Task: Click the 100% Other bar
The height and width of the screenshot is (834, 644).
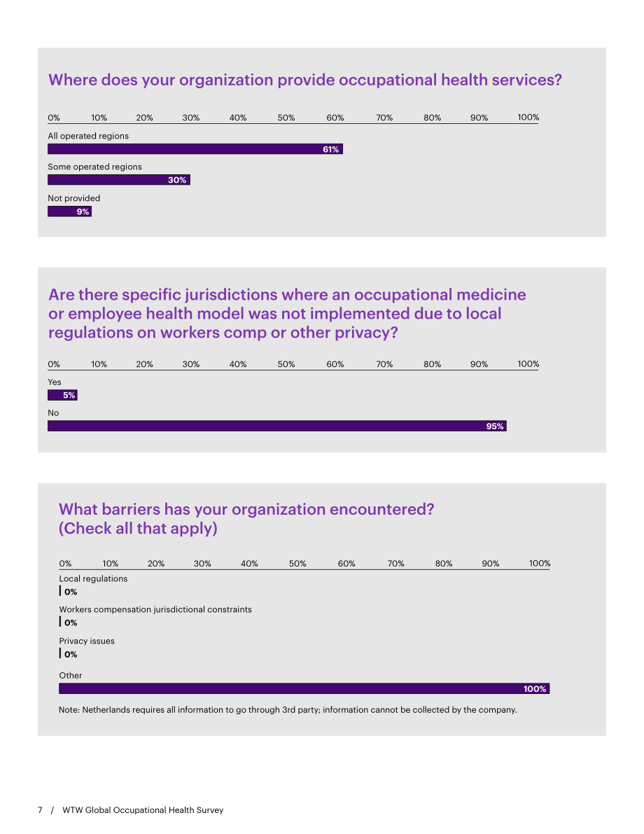Action: tap(304, 689)
